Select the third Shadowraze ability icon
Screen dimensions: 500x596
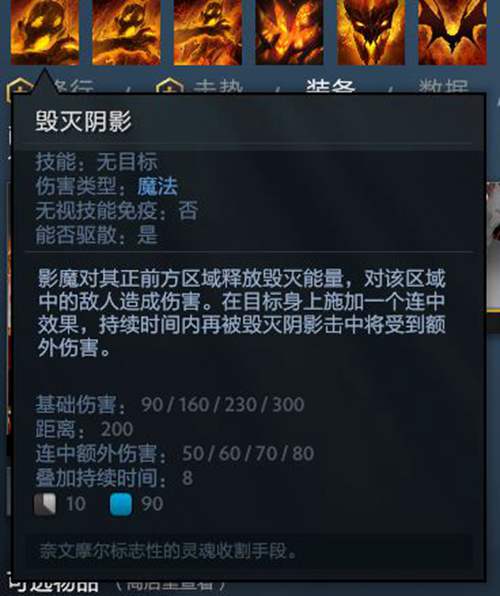208,32
